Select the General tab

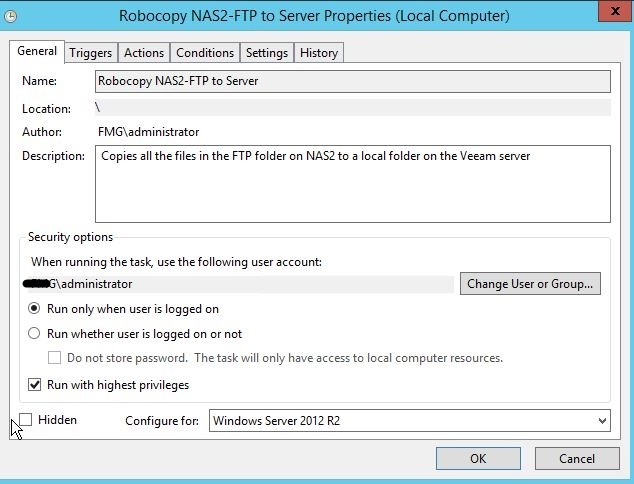[37, 51]
